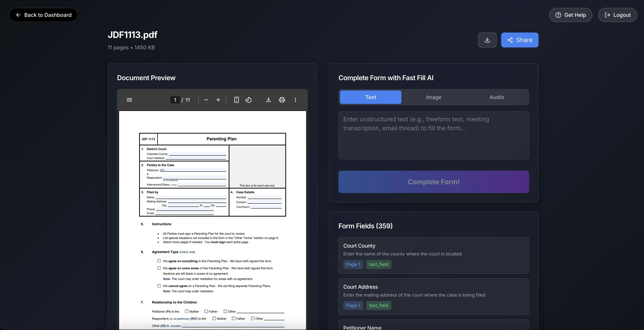
Task: Print the document using printer icon
Action: point(282,100)
